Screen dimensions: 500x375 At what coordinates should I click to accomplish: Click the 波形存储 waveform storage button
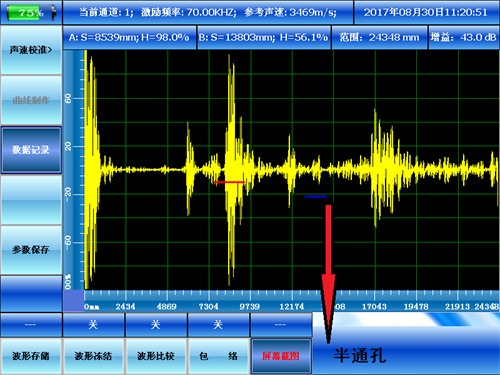pos(31,356)
